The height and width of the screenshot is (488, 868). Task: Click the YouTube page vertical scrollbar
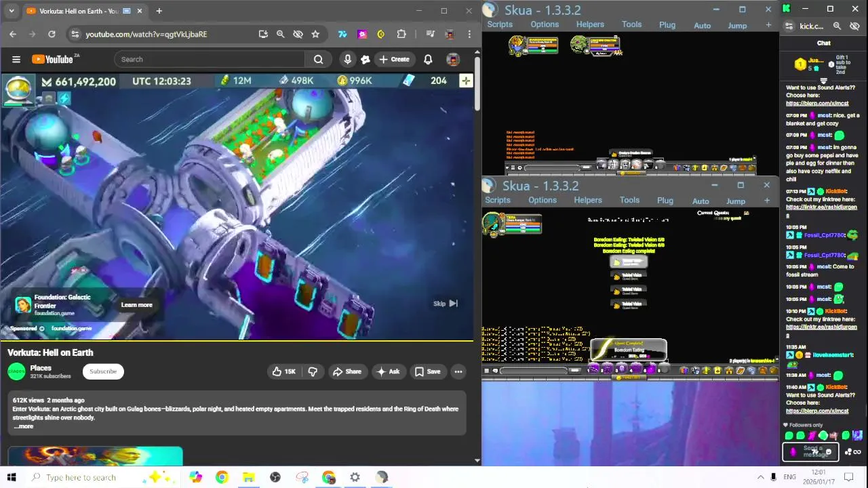(x=477, y=85)
